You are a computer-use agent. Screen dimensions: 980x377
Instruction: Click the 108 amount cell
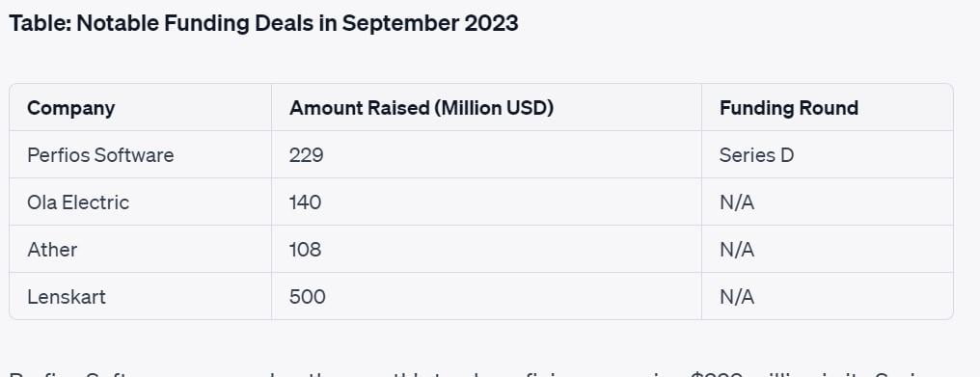coord(305,250)
